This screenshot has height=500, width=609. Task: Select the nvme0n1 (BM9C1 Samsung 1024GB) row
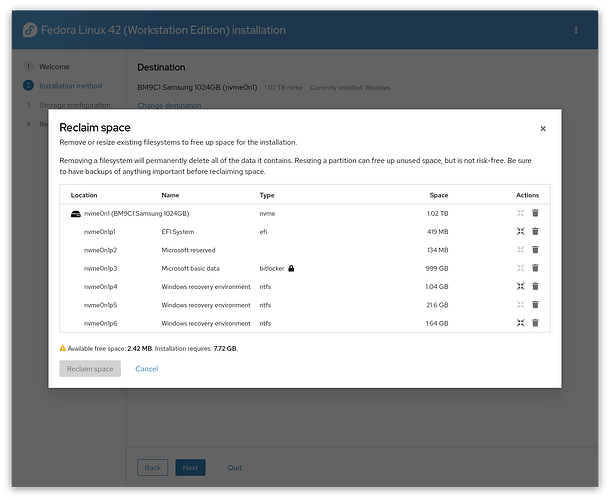[305, 213]
